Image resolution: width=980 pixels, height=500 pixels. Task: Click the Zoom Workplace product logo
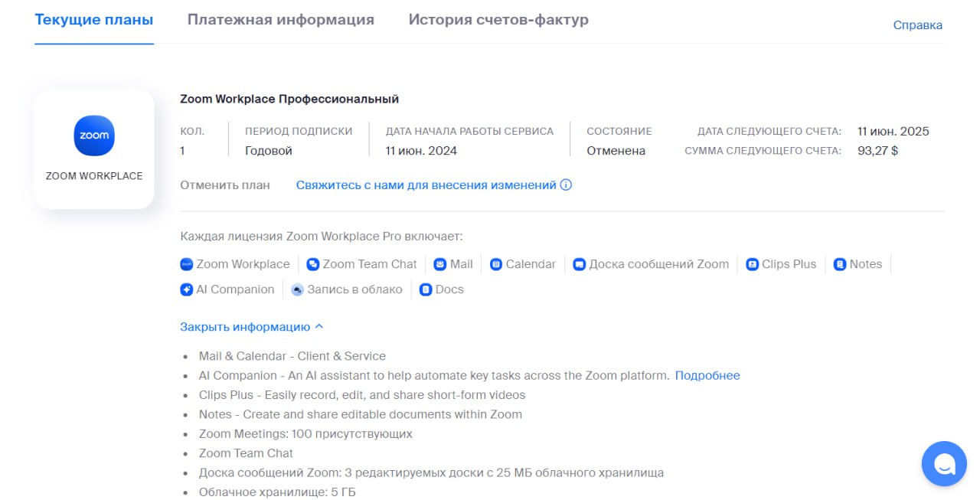coord(94,136)
